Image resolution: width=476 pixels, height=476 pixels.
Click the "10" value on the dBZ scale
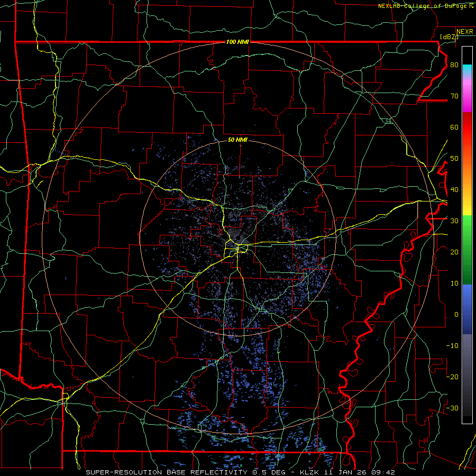pyautogui.click(x=454, y=283)
